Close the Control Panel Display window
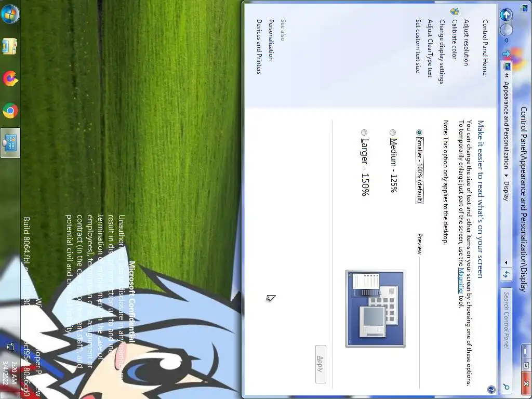The width and height of the screenshot is (532, 399). [x=525, y=383]
